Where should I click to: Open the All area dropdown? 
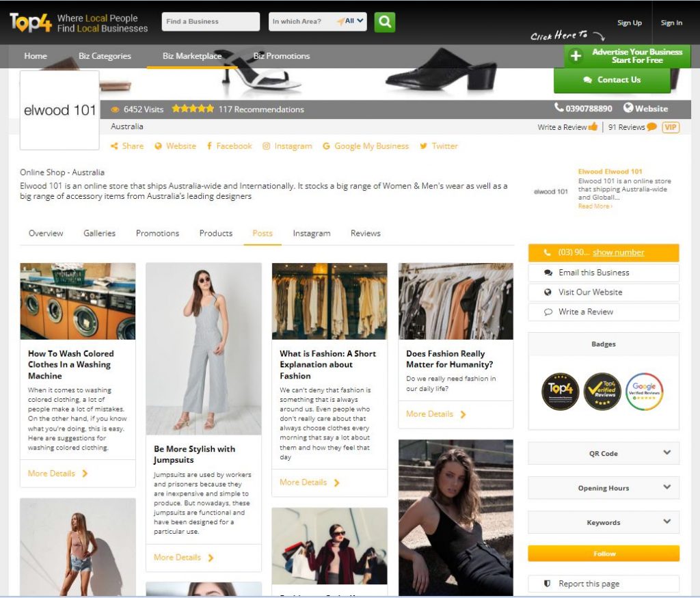click(x=353, y=21)
